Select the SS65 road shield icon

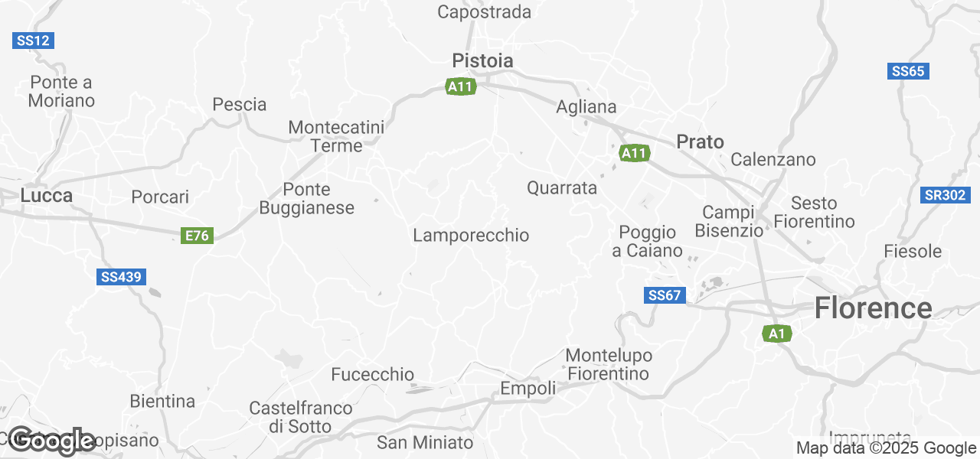[x=909, y=71]
